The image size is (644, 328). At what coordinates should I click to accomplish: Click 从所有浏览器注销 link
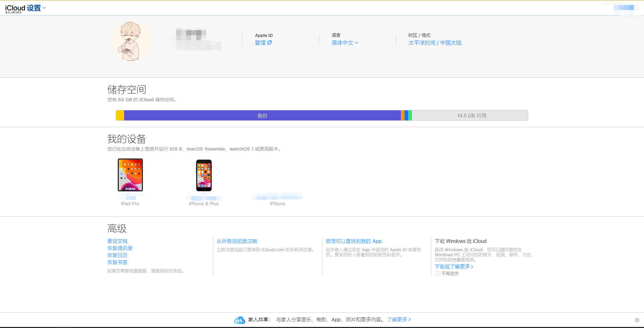click(236, 241)
